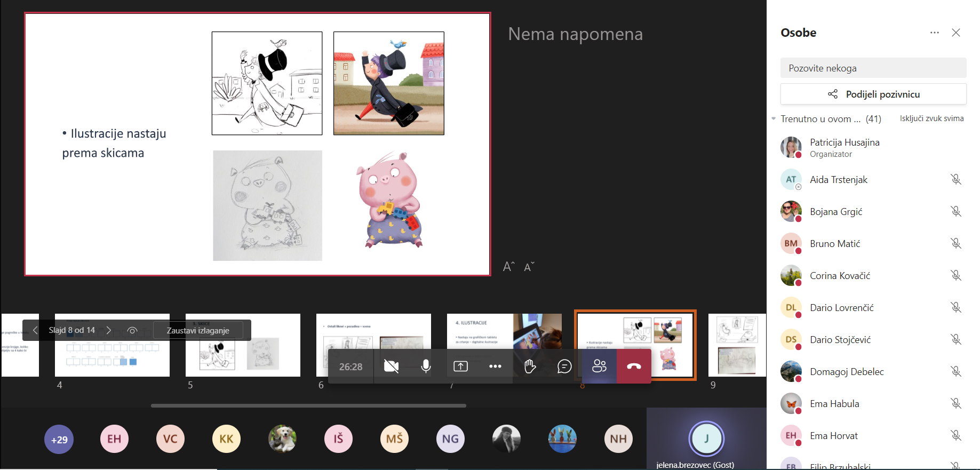Show the meeting chat conversation
This screenshot has height=470, width=980.
pyautogui.click(x=564, y=366)
